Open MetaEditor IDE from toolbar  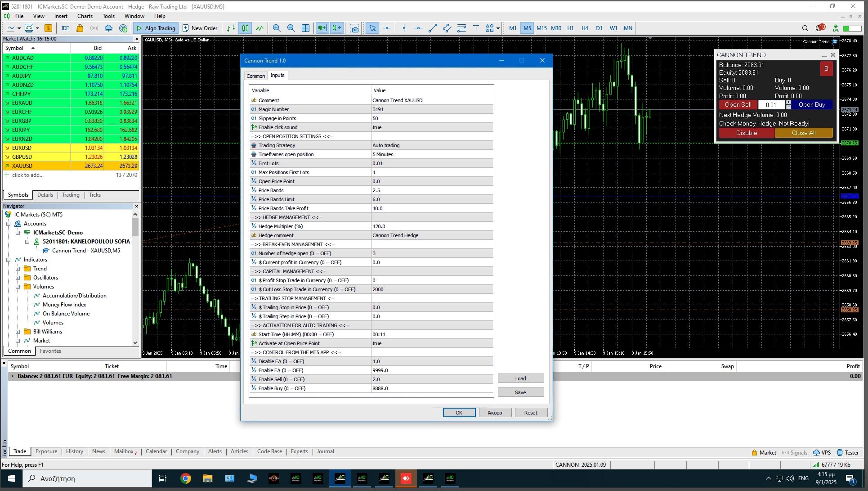click(x=65, y=28)
